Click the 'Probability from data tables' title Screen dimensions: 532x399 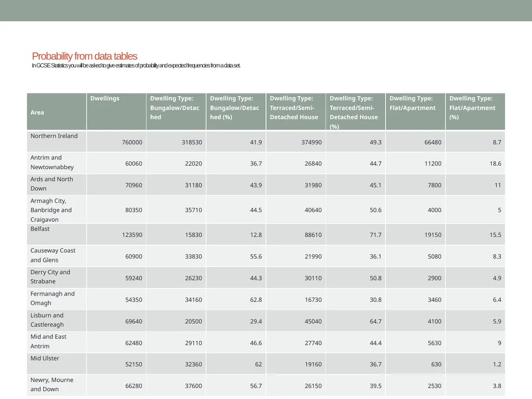(85, 56)
